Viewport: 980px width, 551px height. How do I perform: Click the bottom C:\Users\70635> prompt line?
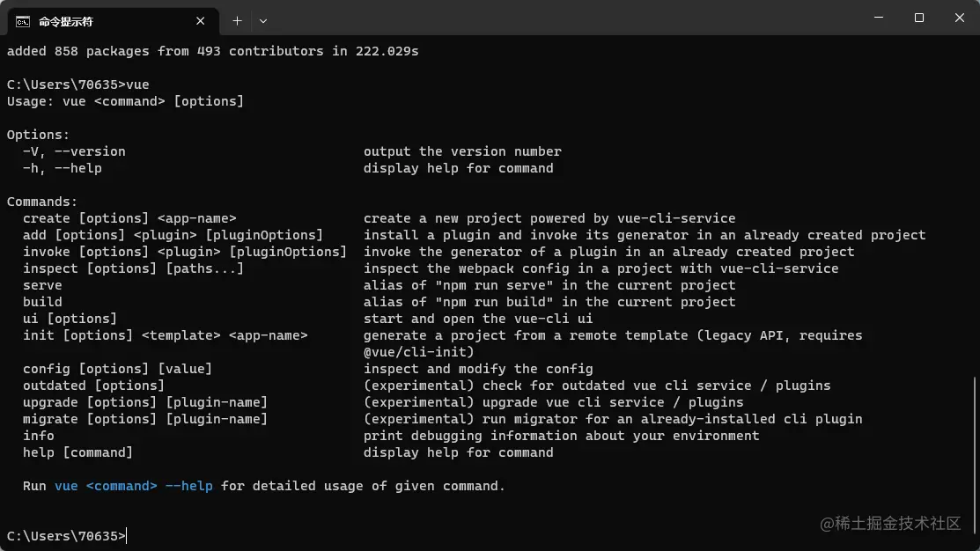coord(66,535)
